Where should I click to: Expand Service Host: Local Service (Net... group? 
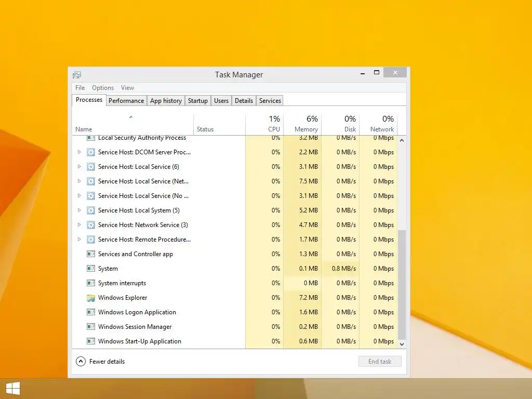79,181
